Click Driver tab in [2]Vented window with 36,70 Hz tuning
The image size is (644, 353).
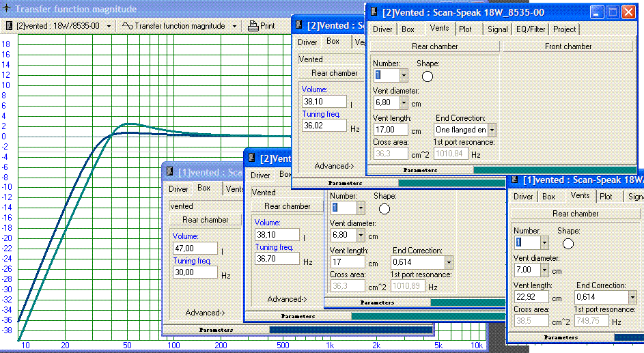click(x=260, y=175)
